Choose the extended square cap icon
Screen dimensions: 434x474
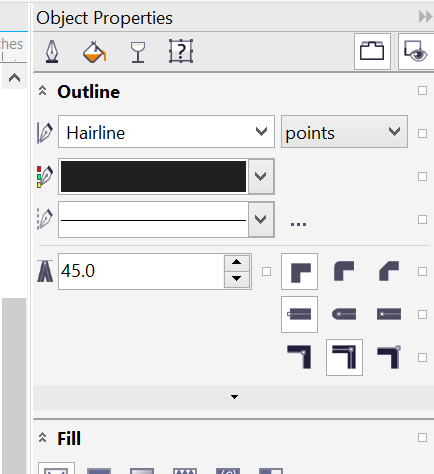[389, 314]
